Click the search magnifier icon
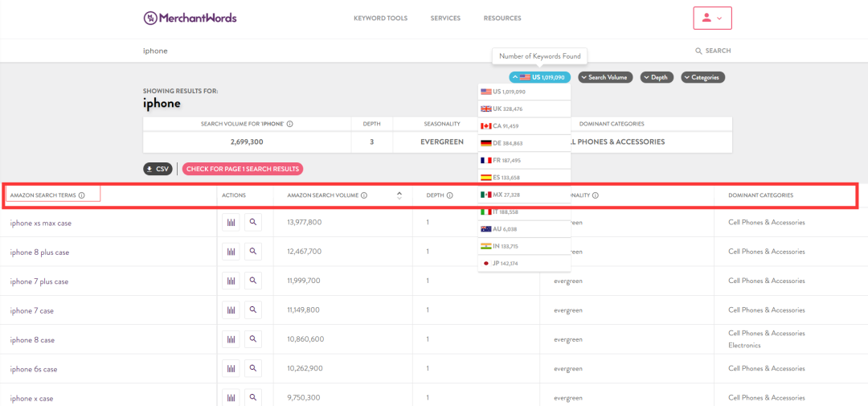 point(698,51)
